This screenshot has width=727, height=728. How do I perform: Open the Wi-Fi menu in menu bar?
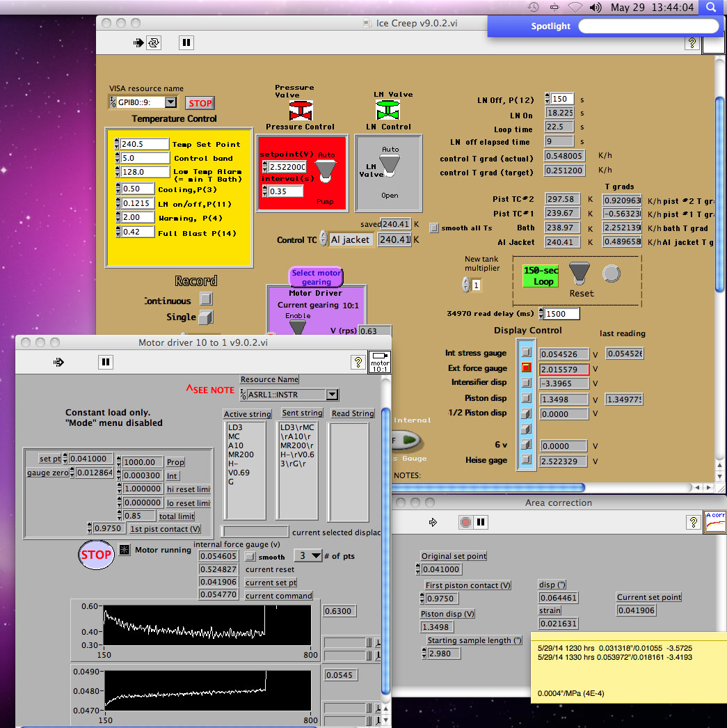point(575,8)
